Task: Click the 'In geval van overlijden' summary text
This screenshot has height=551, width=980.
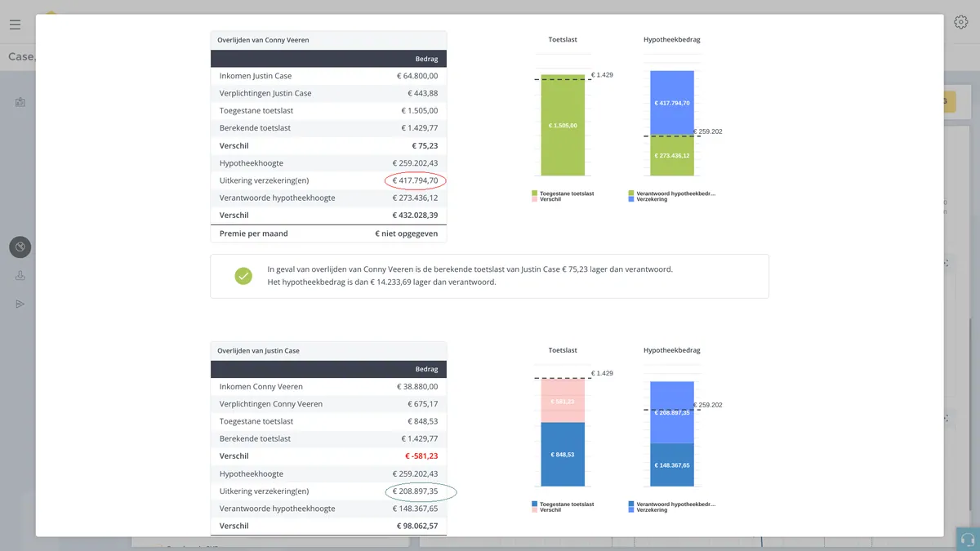Action: coord(470,269)
